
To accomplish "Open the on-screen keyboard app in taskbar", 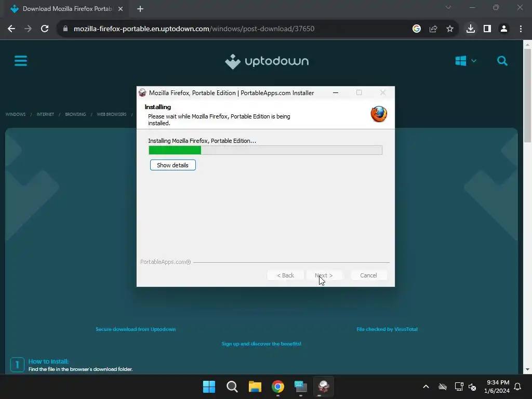I will (x=301, y=387).
